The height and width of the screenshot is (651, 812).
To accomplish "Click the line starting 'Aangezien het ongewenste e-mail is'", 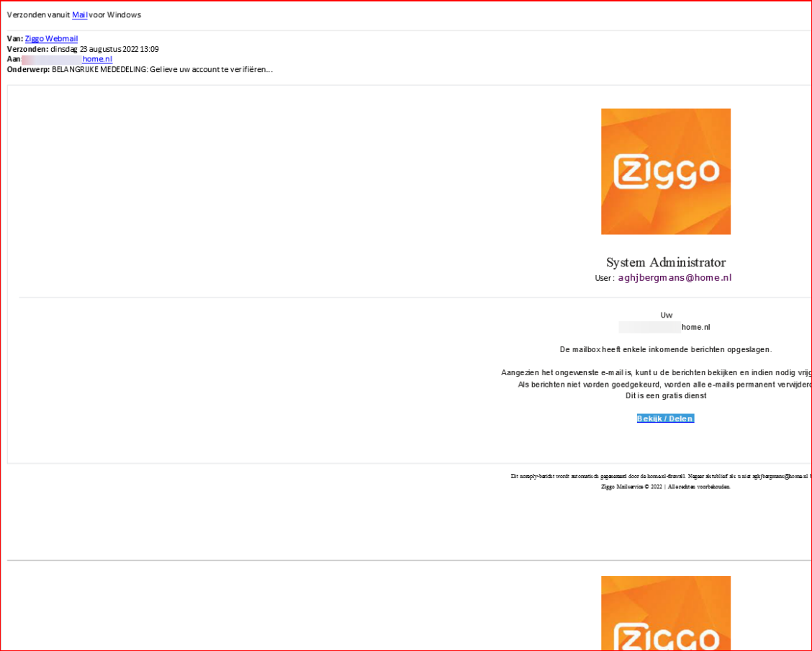I will (656, 372).
